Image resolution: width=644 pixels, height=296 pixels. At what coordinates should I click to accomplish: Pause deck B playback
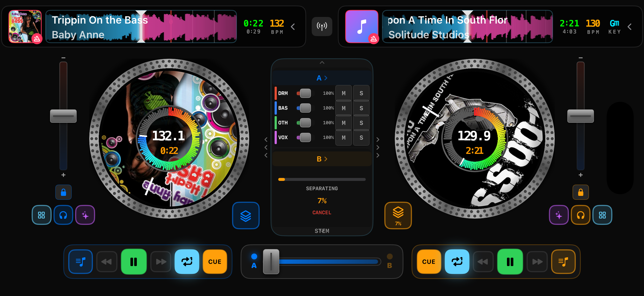click(x=510, y=262)
